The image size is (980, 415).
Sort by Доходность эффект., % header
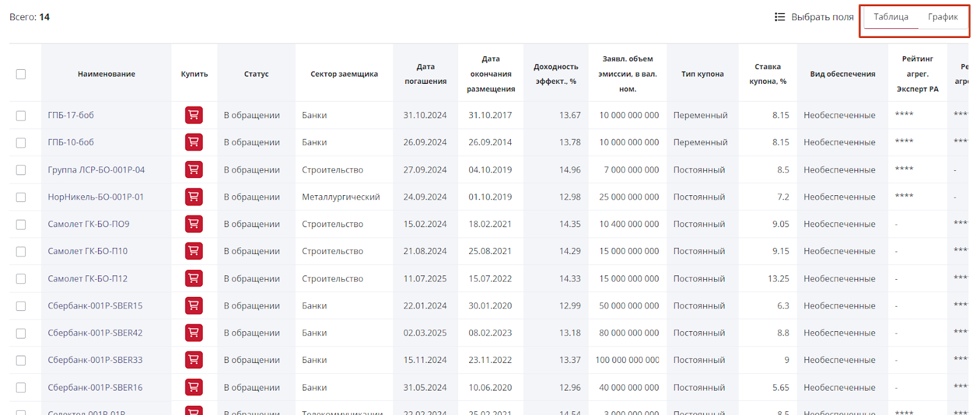click(x=556, y=74)
